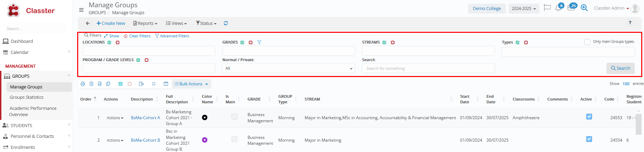Click the zoom-in magnifier in header
Screen dimensions: 644x152
[x=584, y=8]
